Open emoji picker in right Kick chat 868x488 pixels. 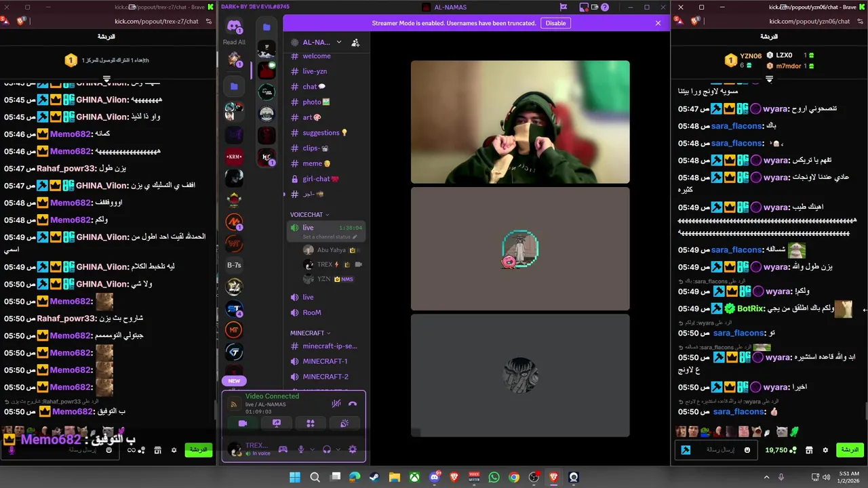click(x=747, y=450)
